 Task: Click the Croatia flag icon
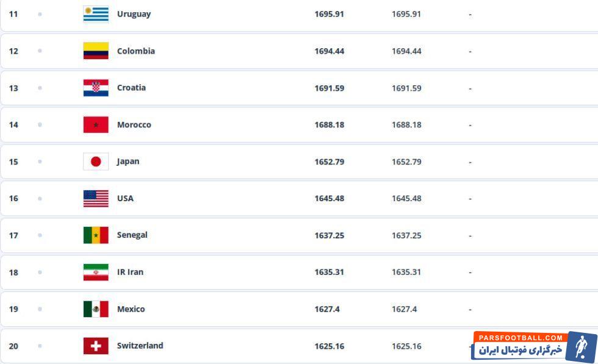[x=96, y=88]
